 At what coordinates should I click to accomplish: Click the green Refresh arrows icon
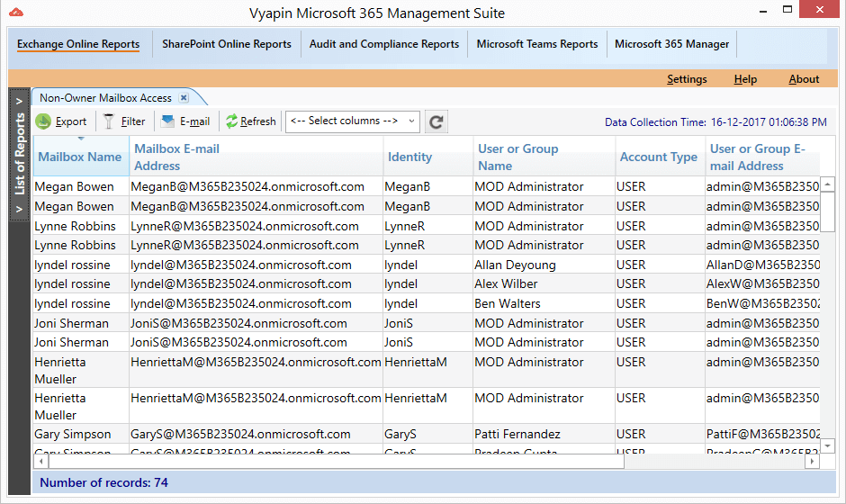click(x=231, y=121)
